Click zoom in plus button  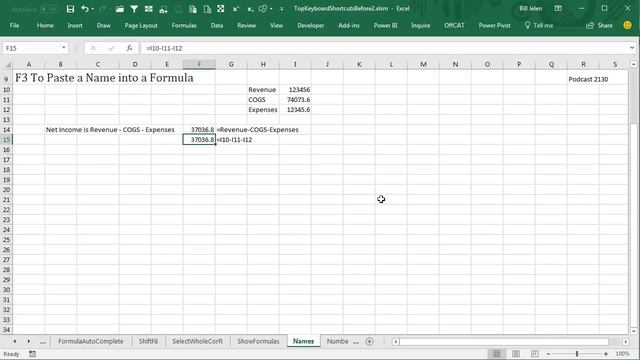pos(606,354)
